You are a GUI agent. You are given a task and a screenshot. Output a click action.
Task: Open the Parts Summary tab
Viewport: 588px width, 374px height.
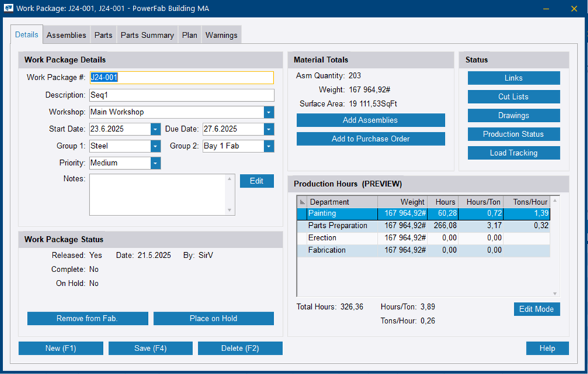point(147,35)
